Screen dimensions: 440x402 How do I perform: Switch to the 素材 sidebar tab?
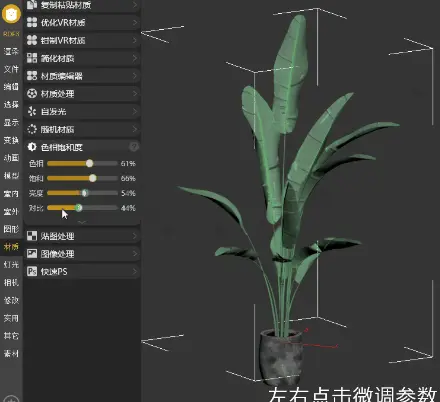[x=11, y=353]
